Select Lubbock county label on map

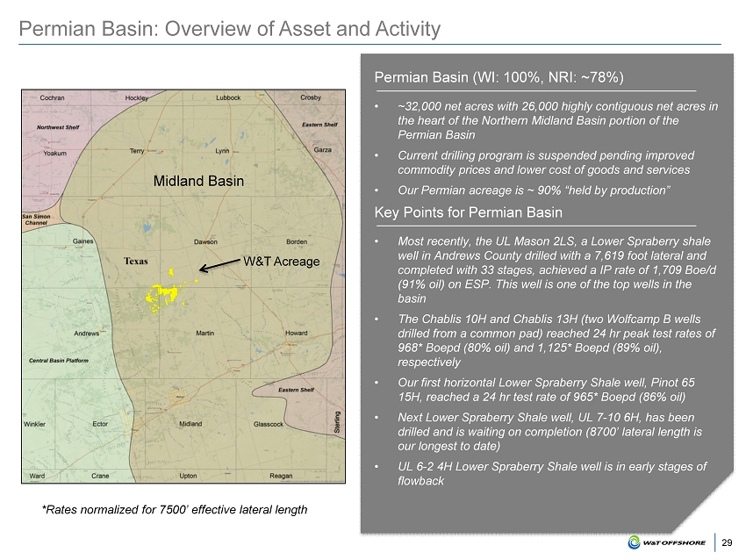coord(228,97)
